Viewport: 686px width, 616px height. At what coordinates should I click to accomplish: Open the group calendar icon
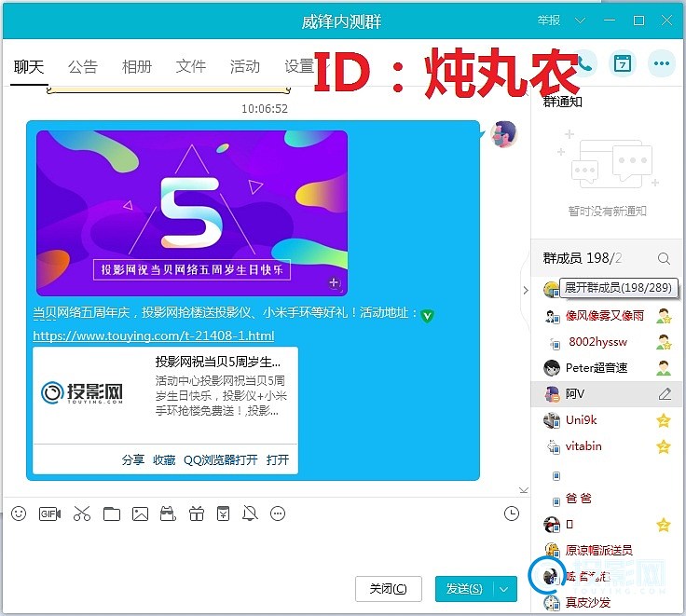[623, 64]
